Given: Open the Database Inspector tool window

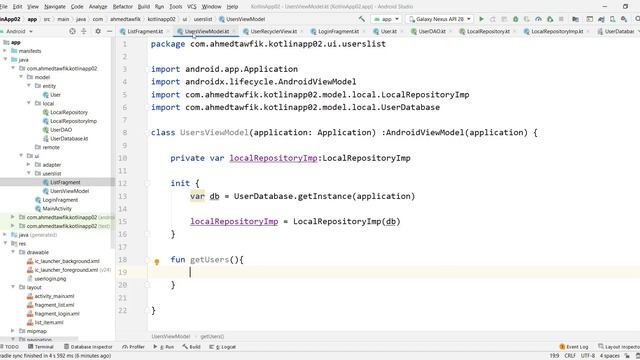Looking at the screenshot, I should tap(88, 347).
